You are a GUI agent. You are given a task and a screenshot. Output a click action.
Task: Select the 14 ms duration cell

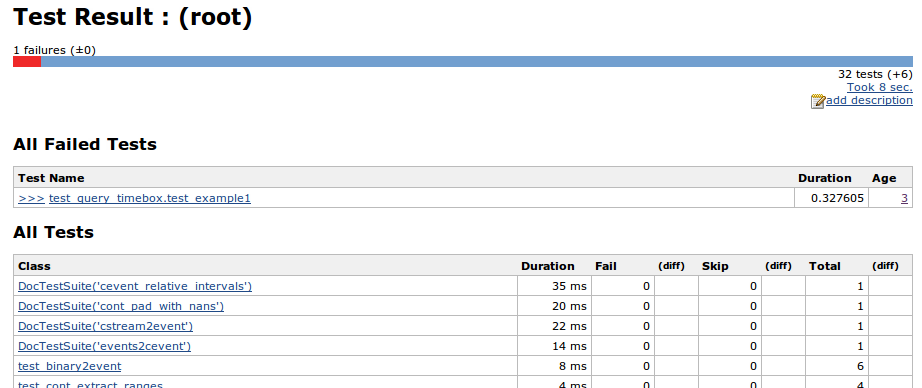click(554, 346)
